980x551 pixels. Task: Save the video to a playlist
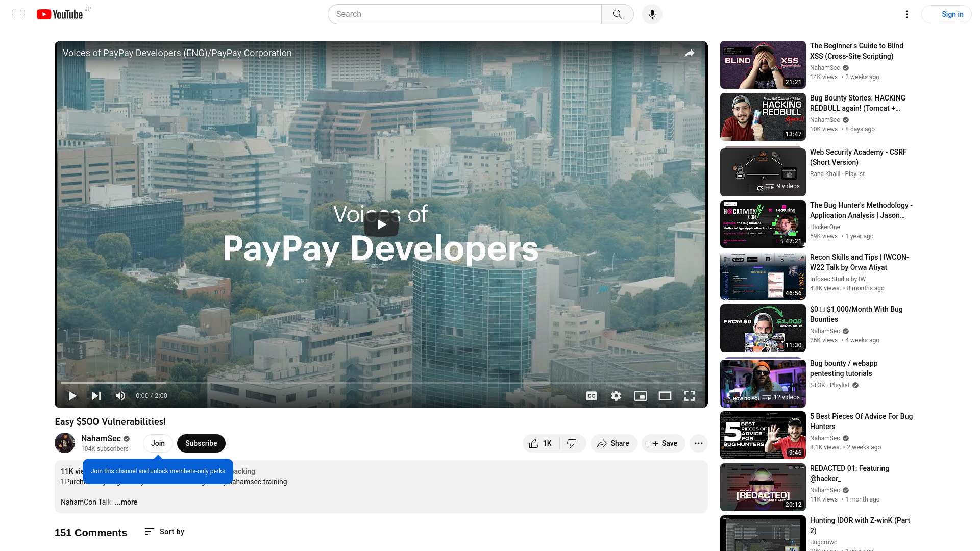tap(663, 443)
